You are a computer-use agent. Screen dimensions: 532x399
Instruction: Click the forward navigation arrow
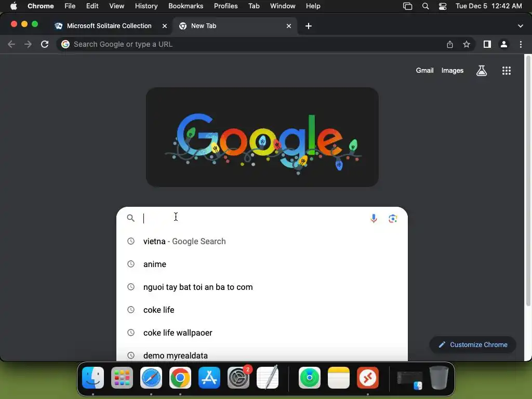(28, 44)
